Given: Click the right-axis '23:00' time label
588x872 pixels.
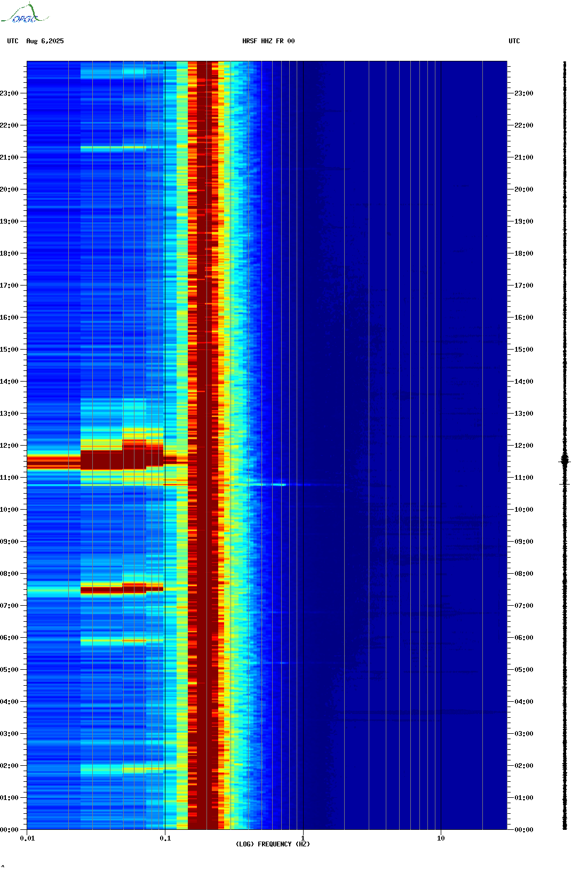Looking at the screenshot, I should coord(524,93).
